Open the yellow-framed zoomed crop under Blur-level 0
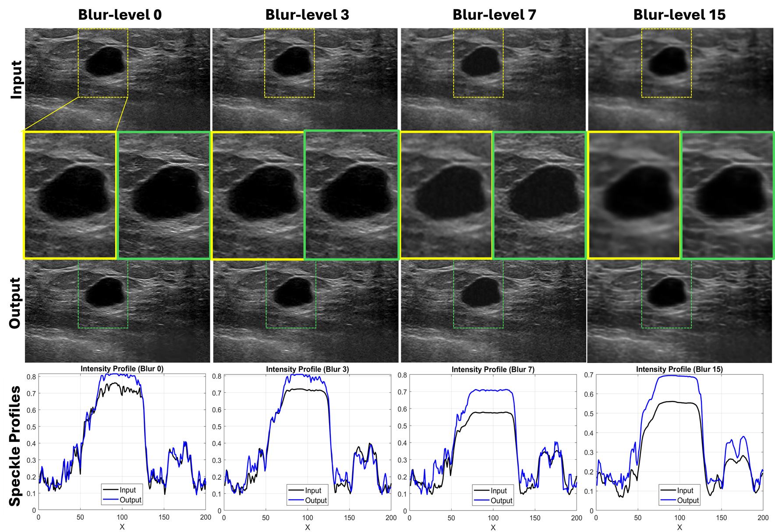775x532 pixels. pos(70,195)
